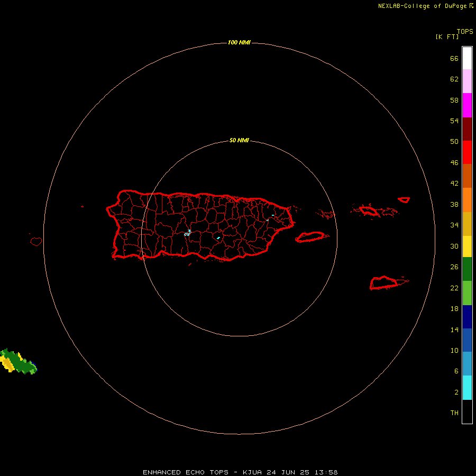Screen dimensions: 476x476
Task: Click the 50 legend scale value
Action: [454, 142]
